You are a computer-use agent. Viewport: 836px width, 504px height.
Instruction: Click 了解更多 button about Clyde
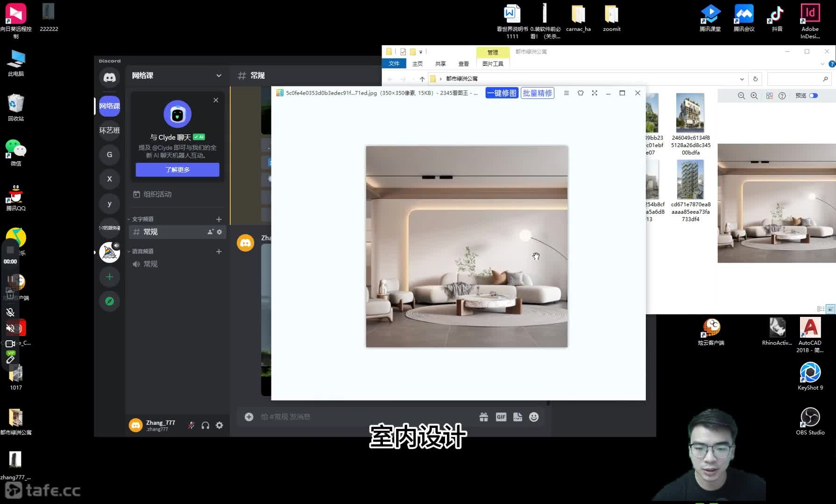[x=177, y=169]
